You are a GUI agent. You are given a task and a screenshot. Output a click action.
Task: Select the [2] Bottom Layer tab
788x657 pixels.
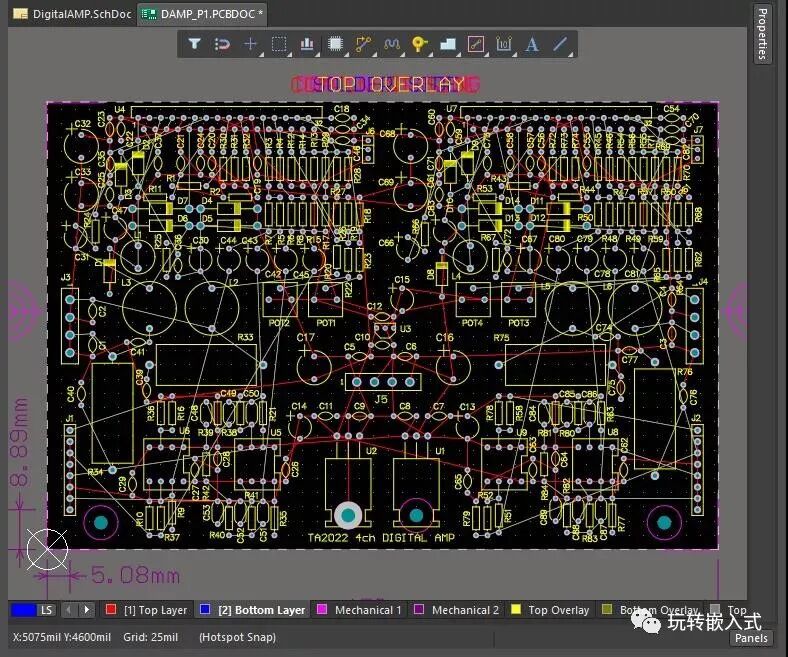[253, 610]
